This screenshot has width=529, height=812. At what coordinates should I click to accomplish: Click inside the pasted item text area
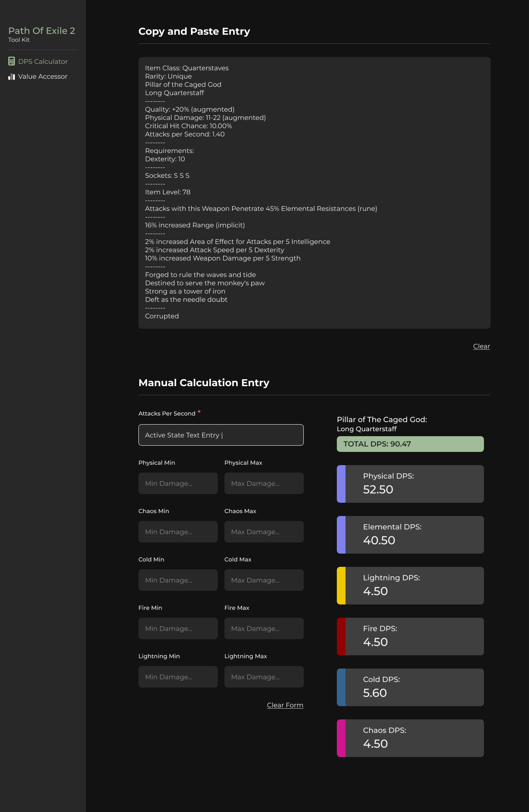point(315,193)
